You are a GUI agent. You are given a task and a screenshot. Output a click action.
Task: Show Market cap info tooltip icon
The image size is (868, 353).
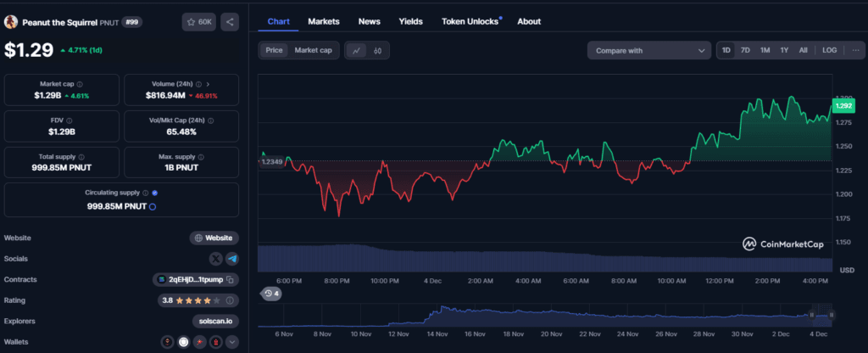(80, 84)
